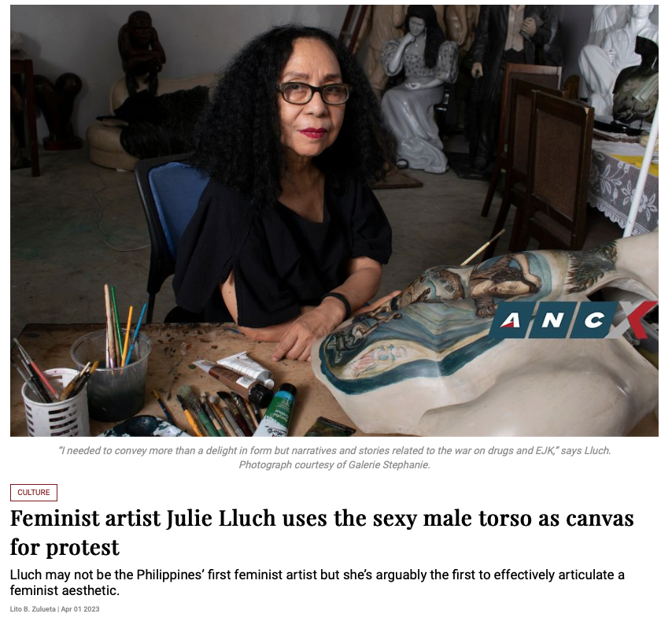The height and width of the screenshot is (621, 672).
Task: Click the letter A in ANCX logo
Action: (510, 320)
